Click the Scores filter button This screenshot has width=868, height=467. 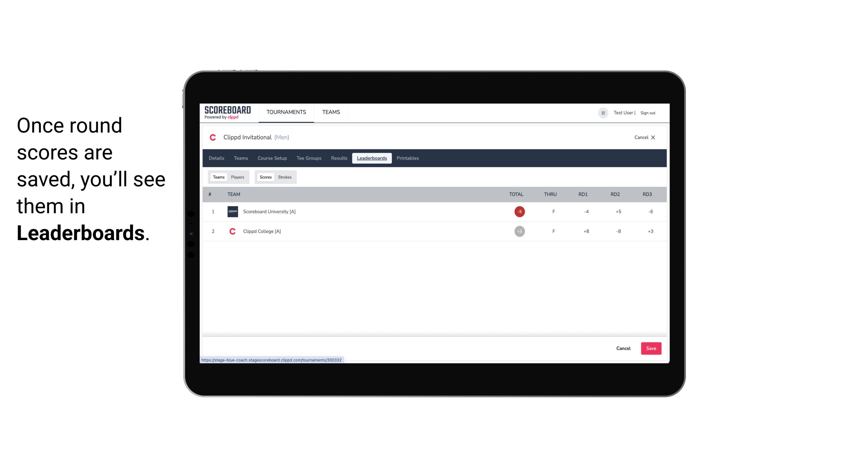click(x=265, y=177)
